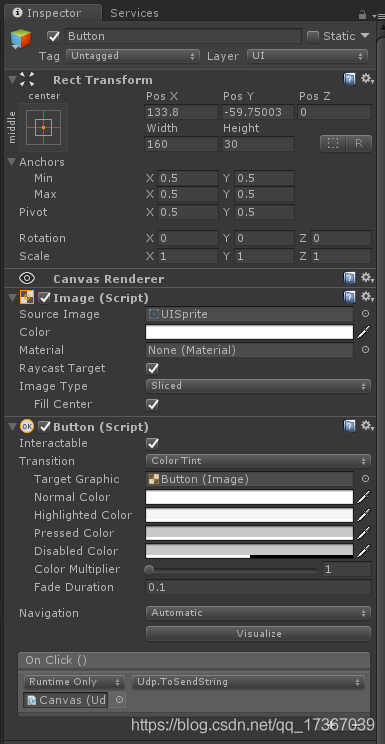Open the Udp.ToSendString function selector
The width and height of the screenshot is (385, 744).
(x=248, y=682)
